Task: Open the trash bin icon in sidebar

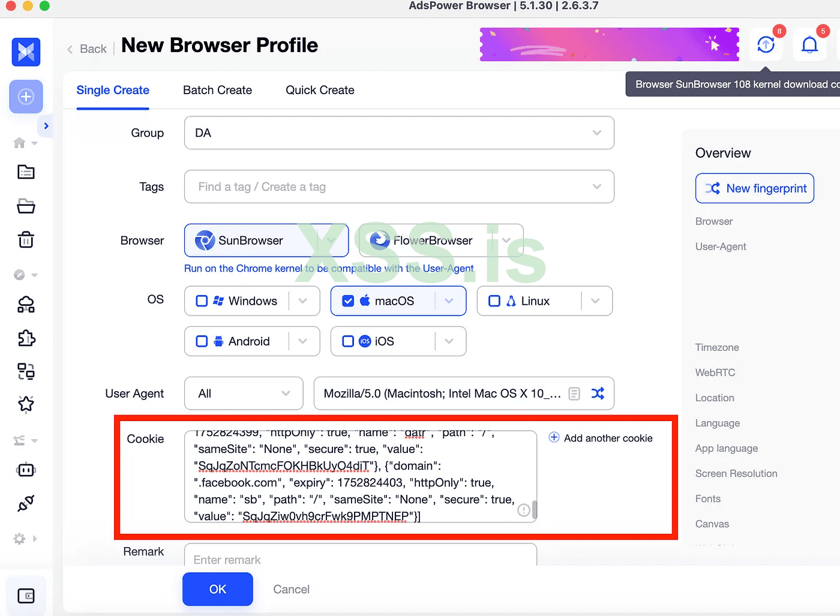Action: click(x=26, y=240)
